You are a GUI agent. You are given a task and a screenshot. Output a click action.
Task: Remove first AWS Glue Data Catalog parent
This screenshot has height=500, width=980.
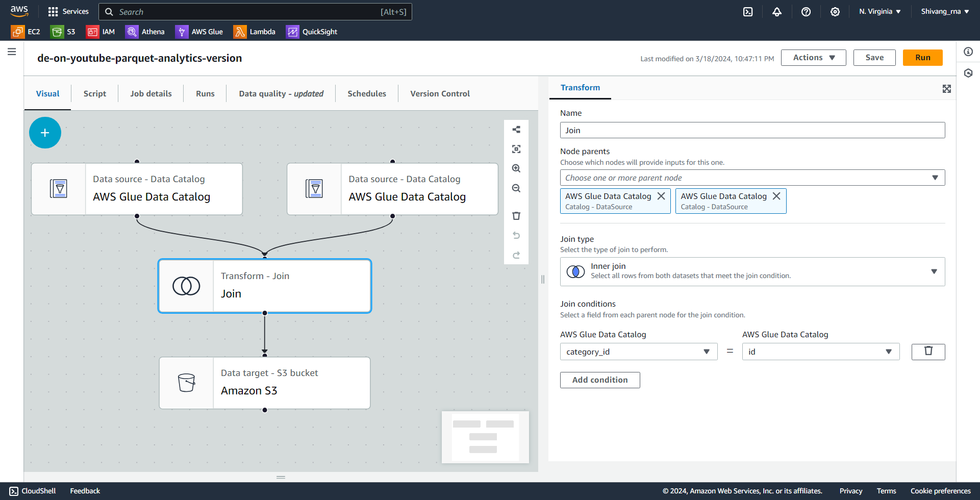[661, 196]
